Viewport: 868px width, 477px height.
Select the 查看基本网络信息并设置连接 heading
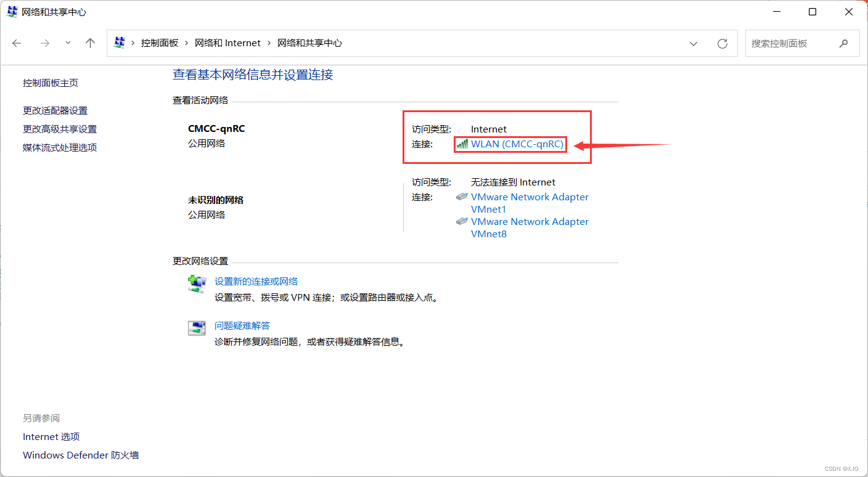pos(253,75)
